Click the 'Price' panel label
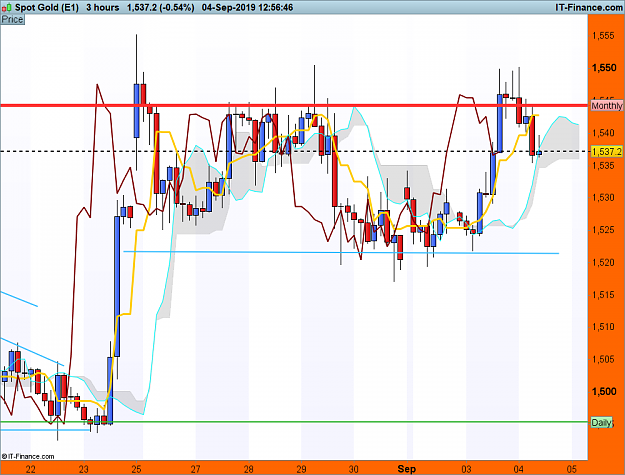Screen dimensions: 625x475 click(x=12, y=20)
